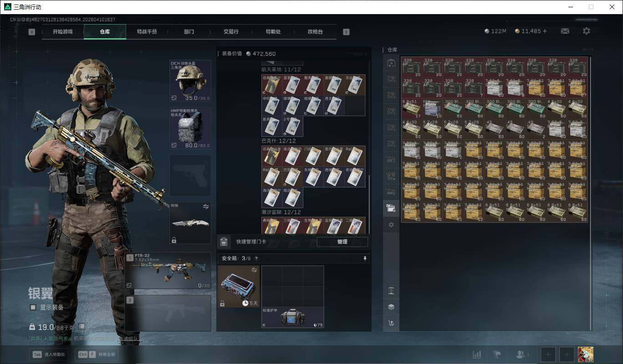Click the Q key hint left of the tabs
The image size is (623, 364).
tap(31, 32)
